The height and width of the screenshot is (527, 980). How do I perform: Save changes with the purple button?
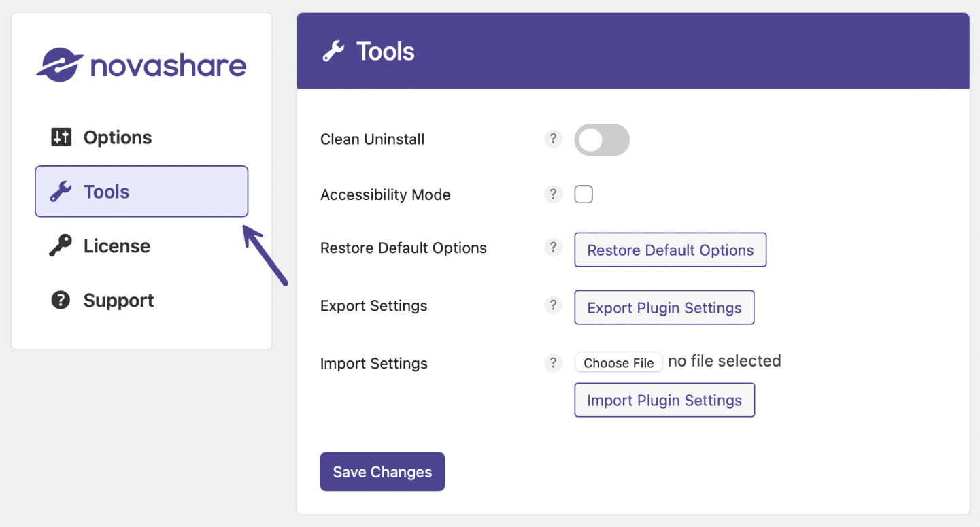point(382,471)
